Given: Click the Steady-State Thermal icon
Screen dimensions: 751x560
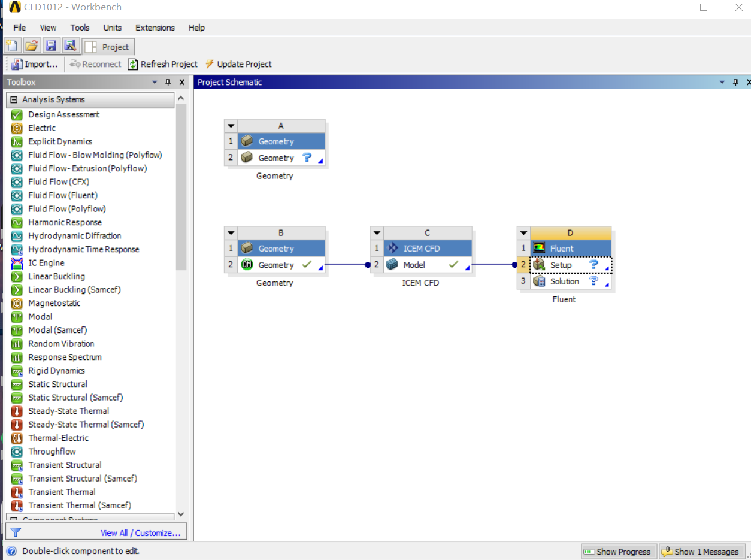Looking at the screenshot, I should 17,411.
